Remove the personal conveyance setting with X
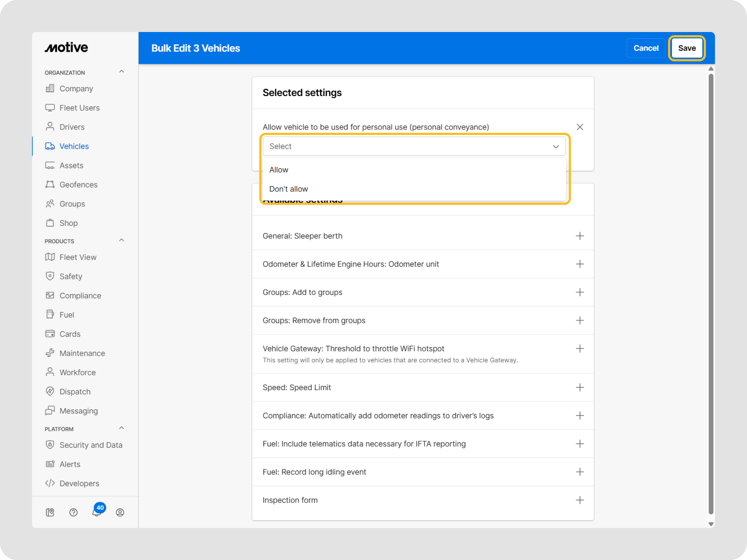 click(579, 127)
